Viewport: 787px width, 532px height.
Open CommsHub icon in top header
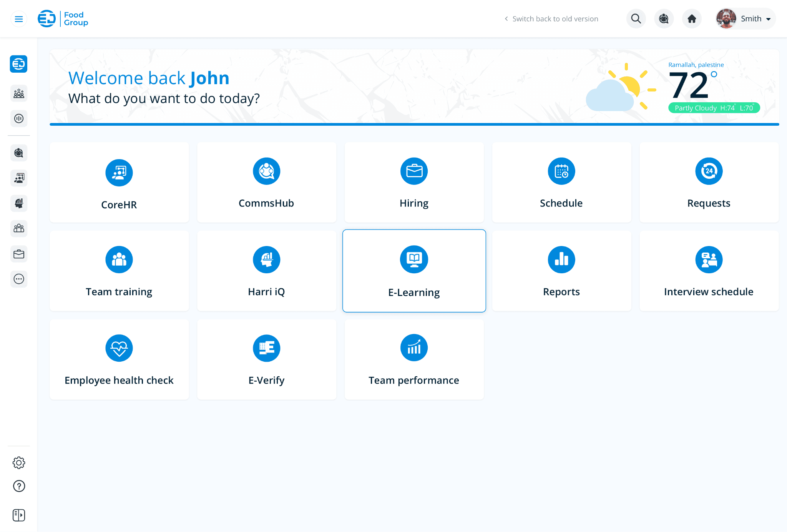[x=664, y=19]
